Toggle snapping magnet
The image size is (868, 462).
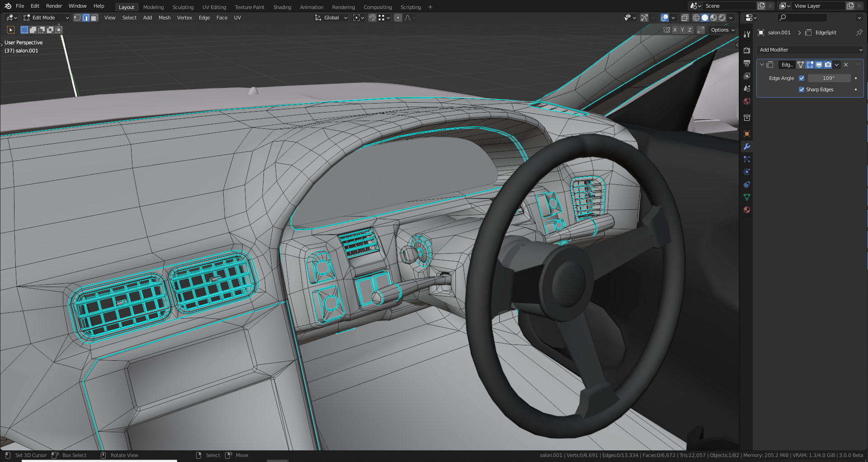click(x=372, y=18)
